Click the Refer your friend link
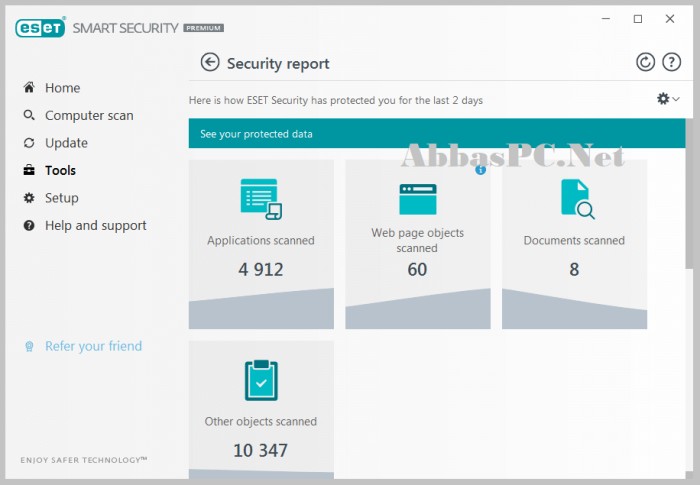Viewport: 700px width, 485px height. (93, 346)
